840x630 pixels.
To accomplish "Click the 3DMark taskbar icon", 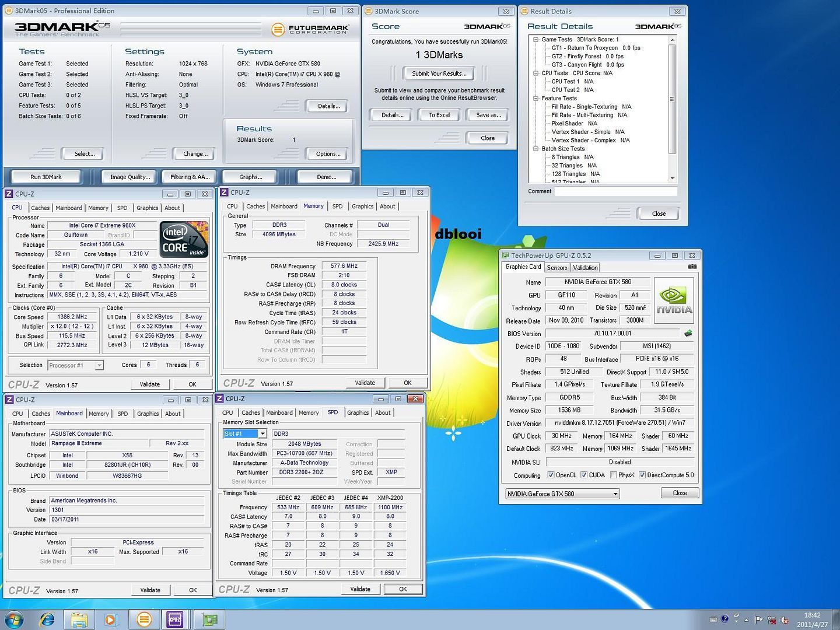I will click(143, 619).
